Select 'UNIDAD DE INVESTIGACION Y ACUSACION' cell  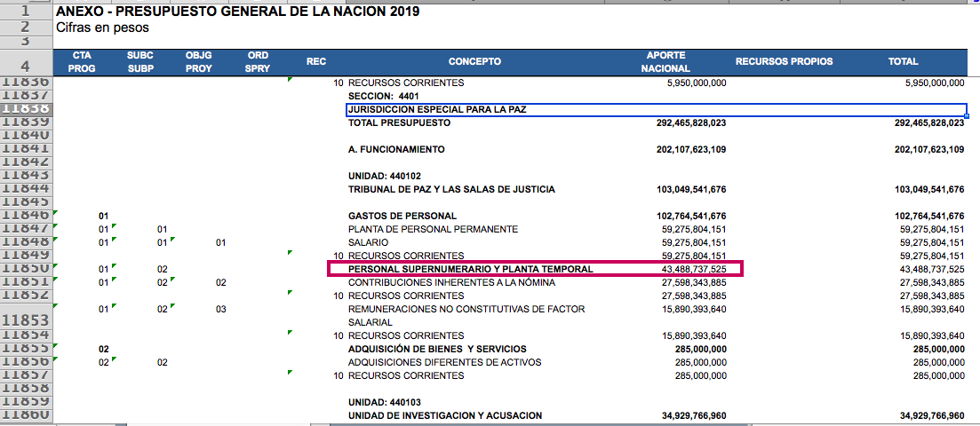[445, 415]
